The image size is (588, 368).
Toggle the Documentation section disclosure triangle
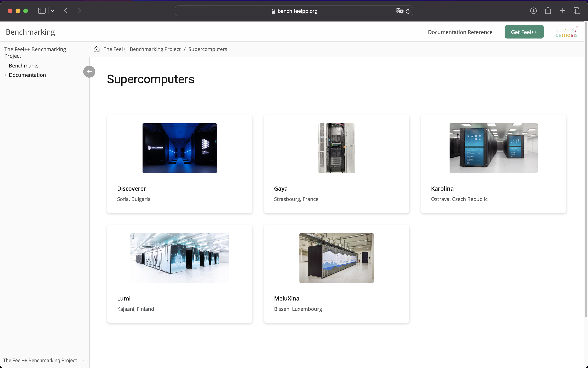pyautogui.click(x=5, y=75)
